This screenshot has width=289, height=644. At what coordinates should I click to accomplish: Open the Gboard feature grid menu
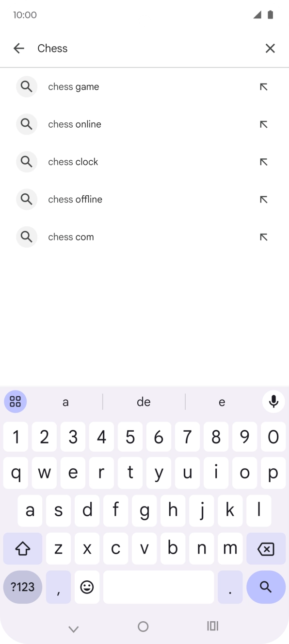pyautogui.click(x=15, y=402)
